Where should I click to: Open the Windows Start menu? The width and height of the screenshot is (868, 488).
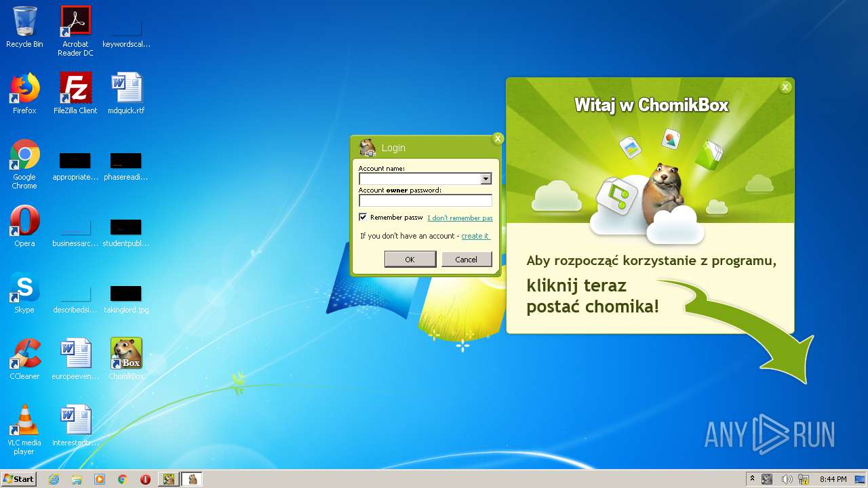18,479
